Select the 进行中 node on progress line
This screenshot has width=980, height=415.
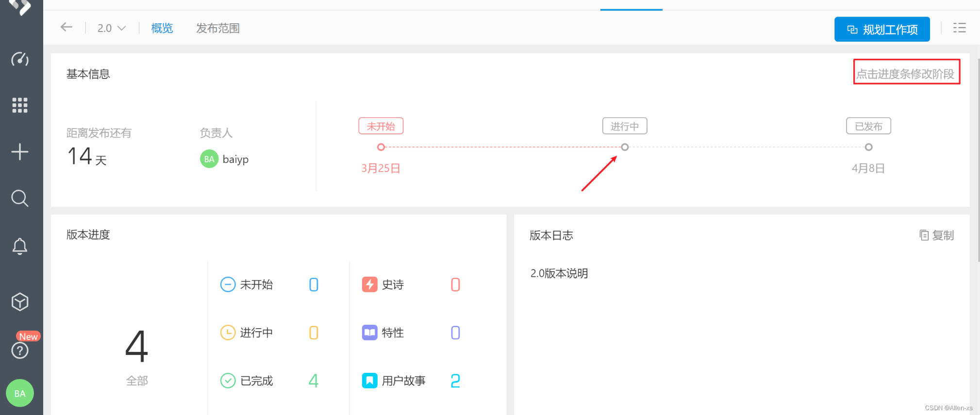[625, 147]
